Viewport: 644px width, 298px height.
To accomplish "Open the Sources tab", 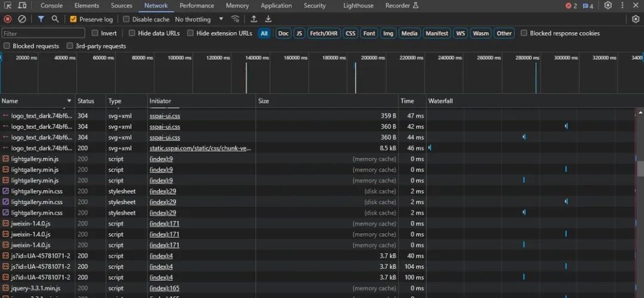I will [122, 6].
